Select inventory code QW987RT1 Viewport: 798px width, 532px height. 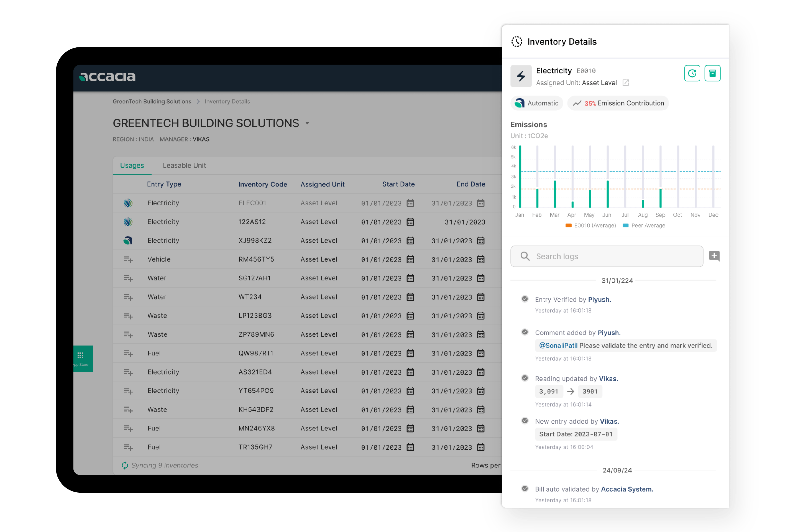click(256, 353)
